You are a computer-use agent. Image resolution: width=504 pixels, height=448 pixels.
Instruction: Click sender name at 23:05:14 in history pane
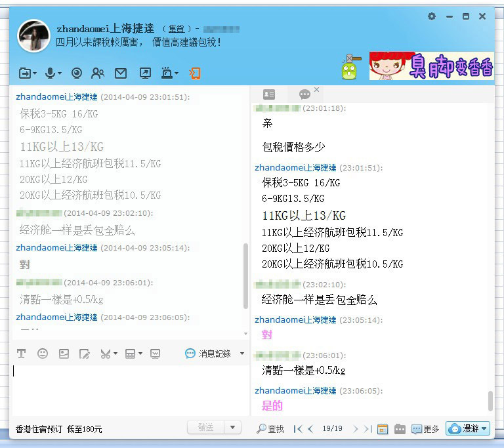pyautogui.click(x=295, y=320)
